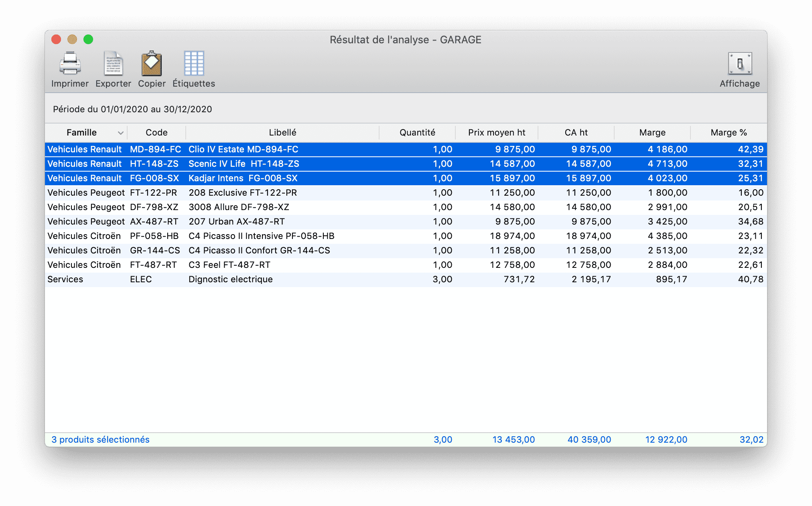Click the quantity 3,00 in Services row
Image resolution: width=812 pixels, height=506 pixels.
443,279
